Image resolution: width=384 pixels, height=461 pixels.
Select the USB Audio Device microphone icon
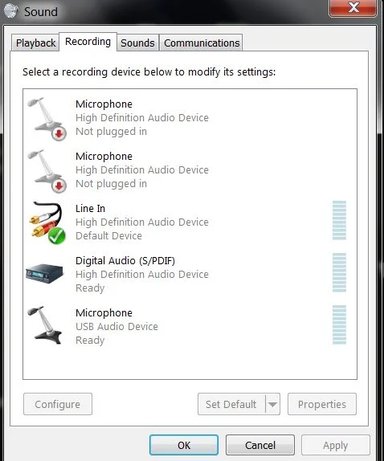[x=45, y=325]
